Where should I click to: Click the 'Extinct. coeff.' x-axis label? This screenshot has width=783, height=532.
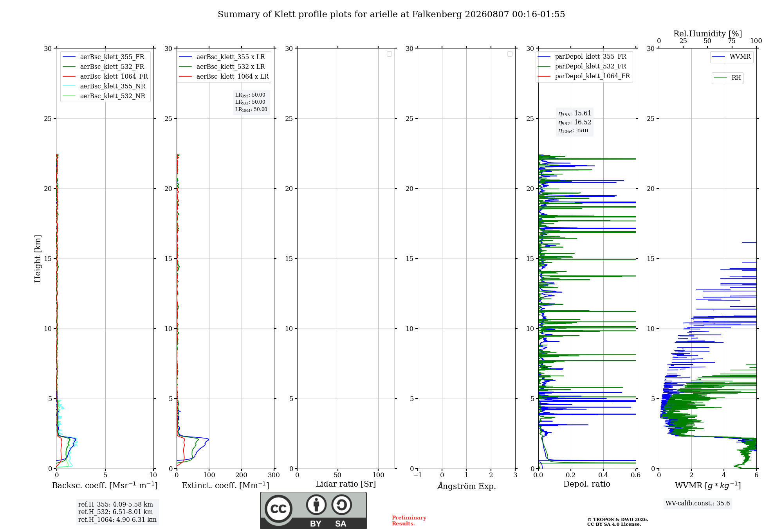pyautogui.click(x=226, y=485)
